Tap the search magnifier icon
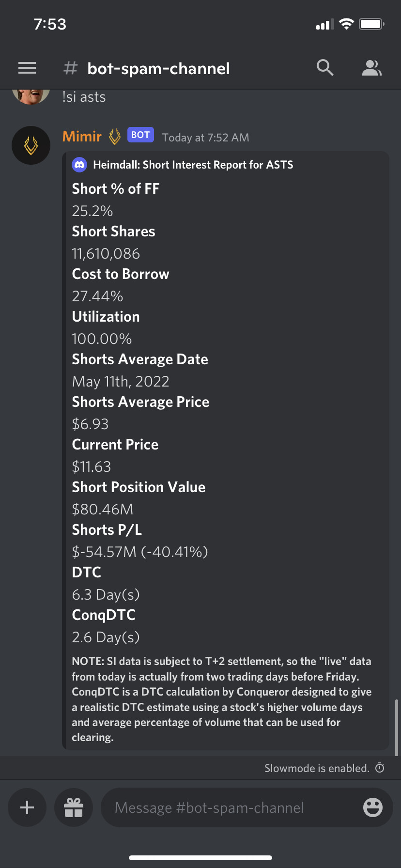401x868 pixels. [x=325, y=68]
